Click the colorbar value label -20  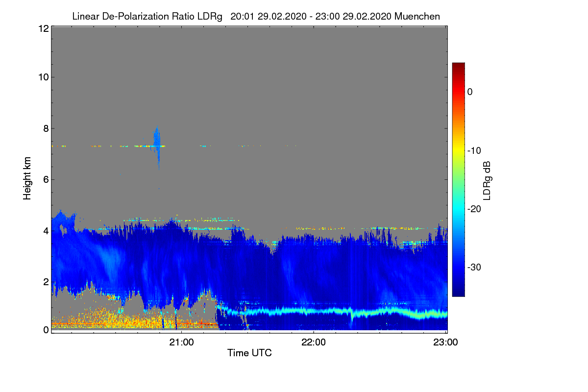click(x=474, y=209)
